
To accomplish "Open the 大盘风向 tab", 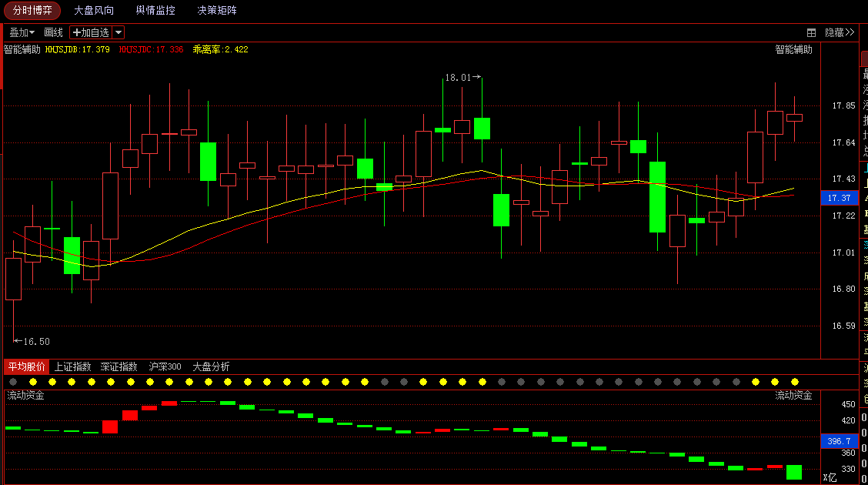I will [94, 10].
